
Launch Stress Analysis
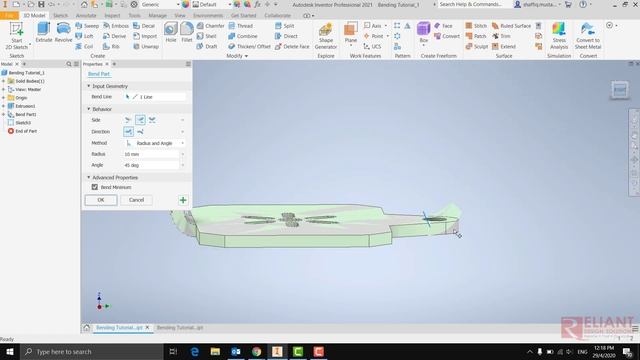559,36
